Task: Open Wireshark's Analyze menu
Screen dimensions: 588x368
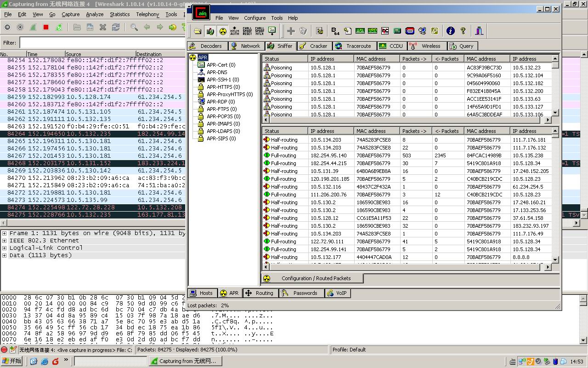Action: pyautogui.click(x=95, y=14)
